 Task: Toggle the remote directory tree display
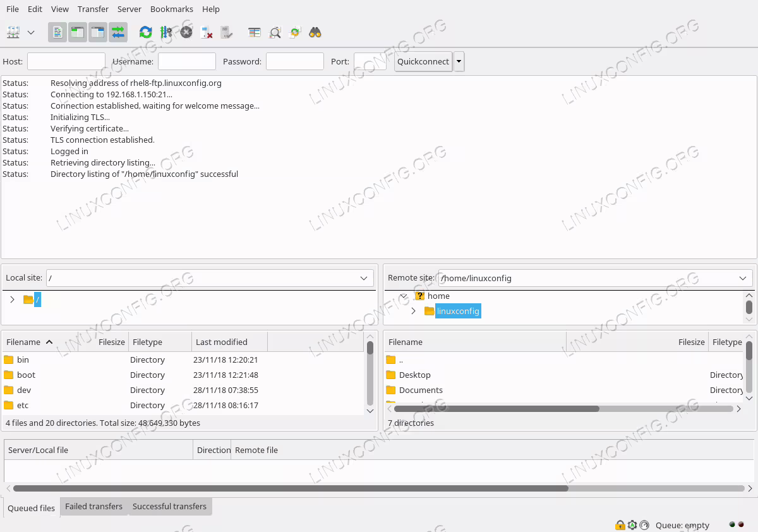tap(98, 32)
